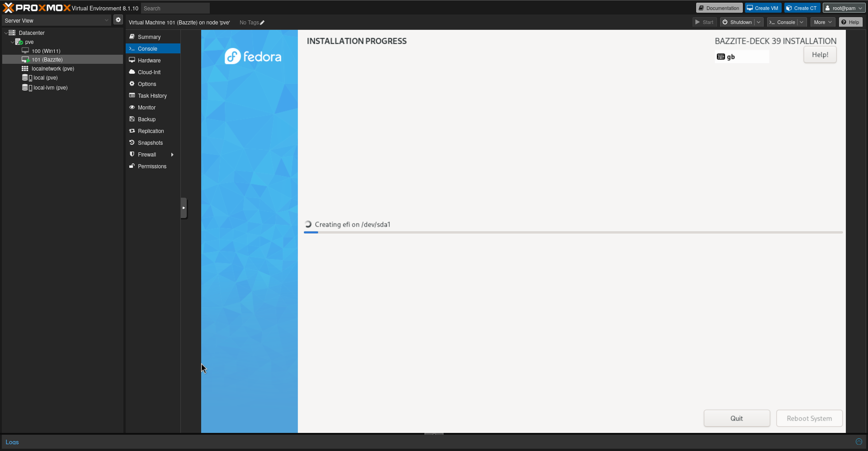Expand the Firewall submenu arrow
Screen dimensions: 868x451
(x=172, y=155)
